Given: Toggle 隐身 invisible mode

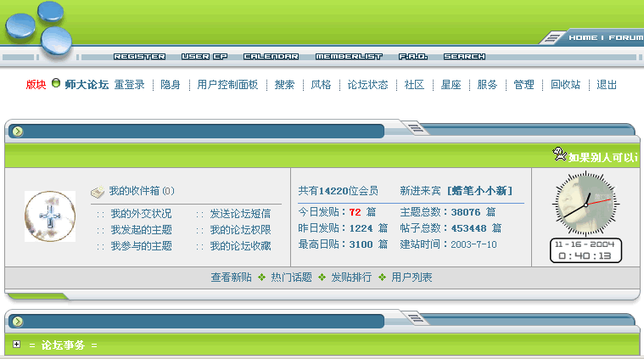Looking at the screenshot, I should (x=171, y=85).
